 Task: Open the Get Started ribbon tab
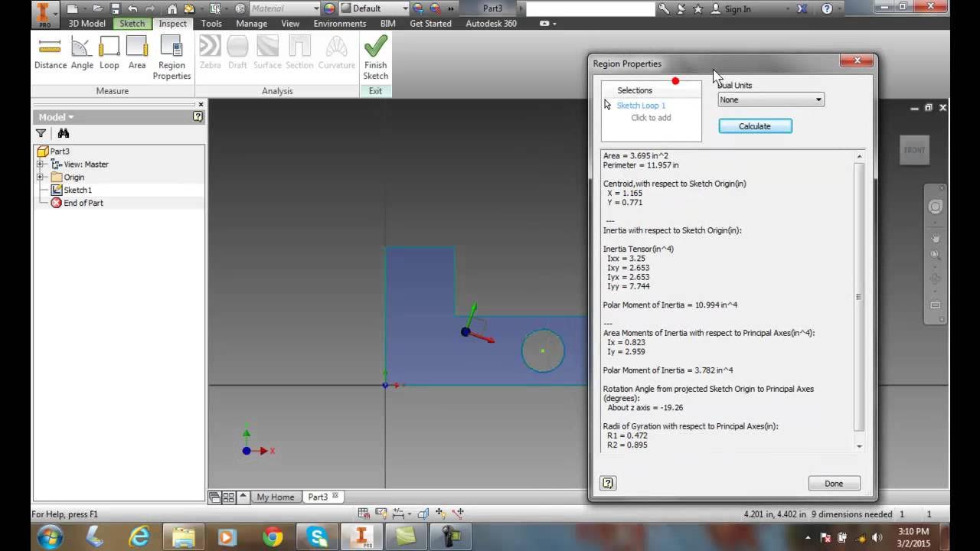coord(430,24)
